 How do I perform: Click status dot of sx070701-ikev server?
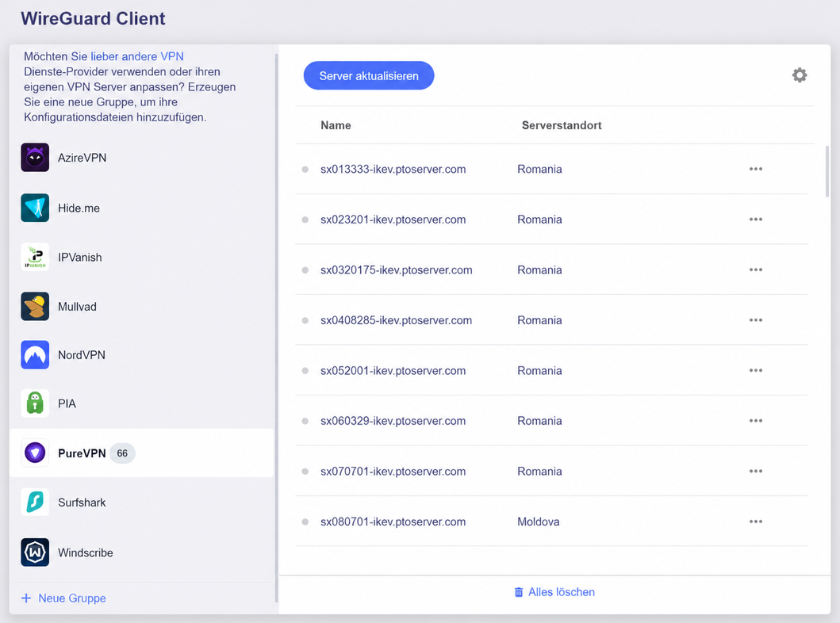pyautogui.click(x=305, y=471)
